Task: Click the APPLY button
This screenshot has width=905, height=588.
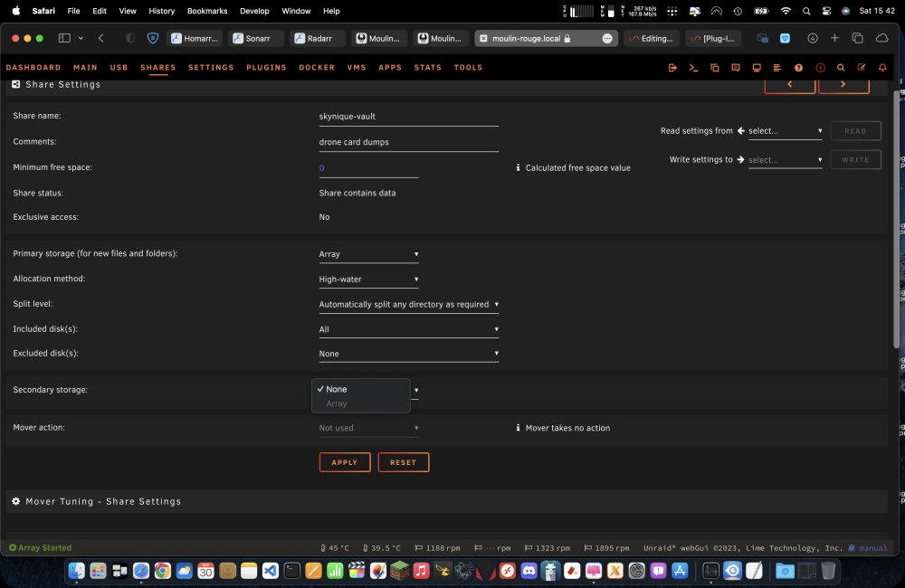Action: click(x=345, y=462)
